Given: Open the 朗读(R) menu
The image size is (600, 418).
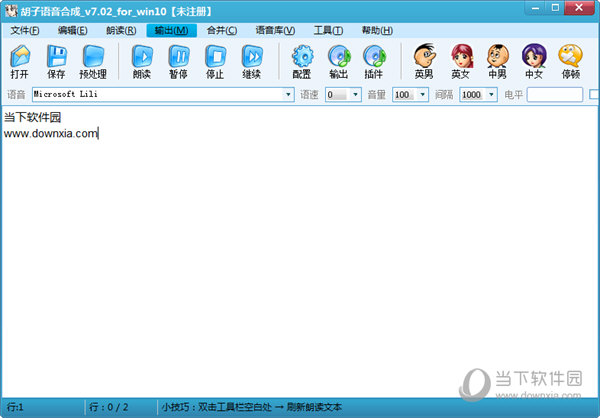Looking at the screenshot, I should click(x=121, y=31).
